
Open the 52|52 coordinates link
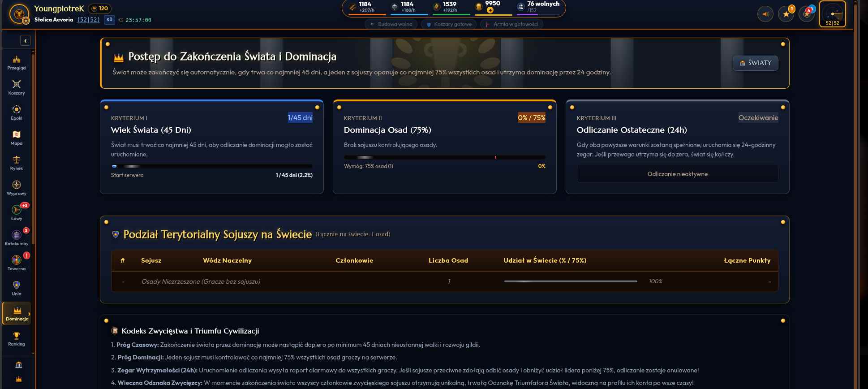coord(88,20)
